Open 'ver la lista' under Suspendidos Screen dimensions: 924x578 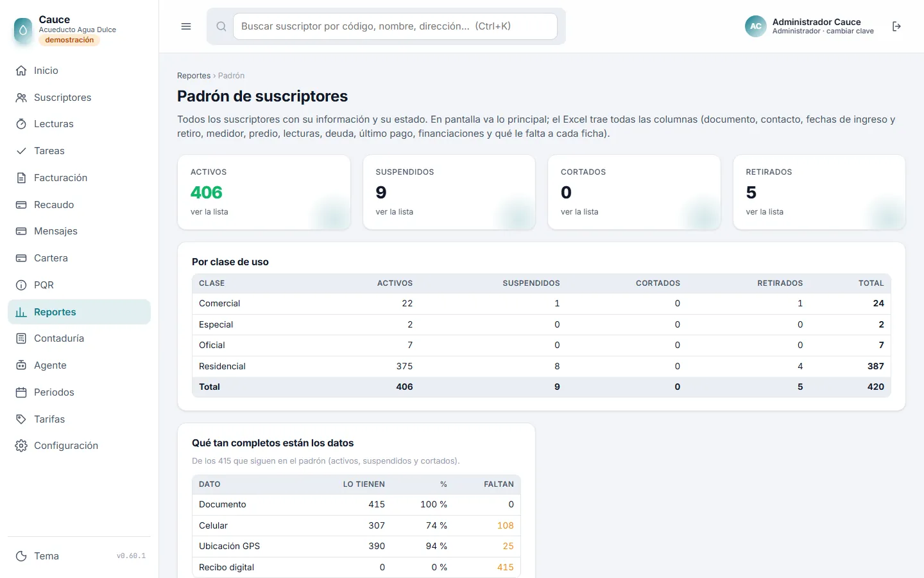coord(395,212)
